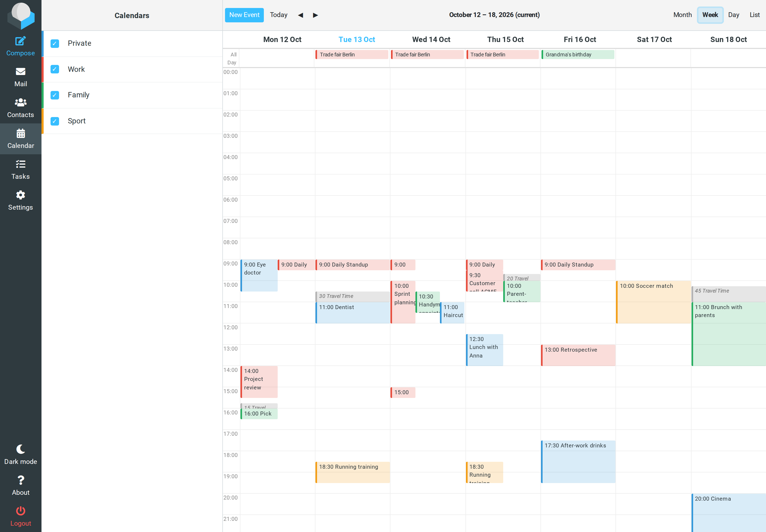
Task: Click the New Event button
Action: tap(244, 15)
